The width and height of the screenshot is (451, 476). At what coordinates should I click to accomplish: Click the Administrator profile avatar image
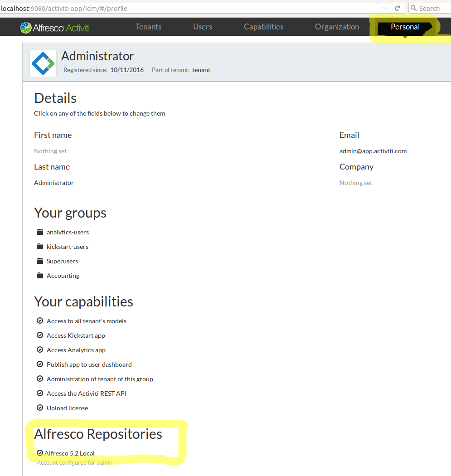click(43, 63)
